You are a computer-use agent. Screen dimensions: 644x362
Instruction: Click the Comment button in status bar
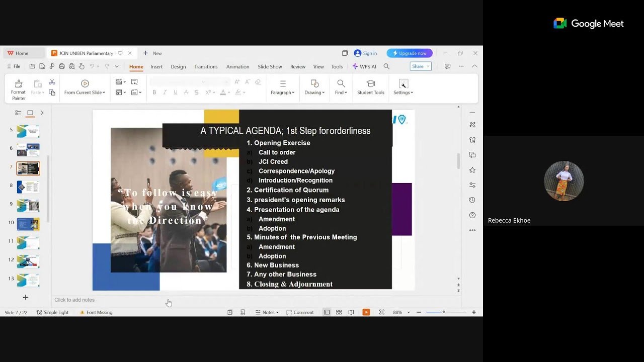[x=300, y=312]
